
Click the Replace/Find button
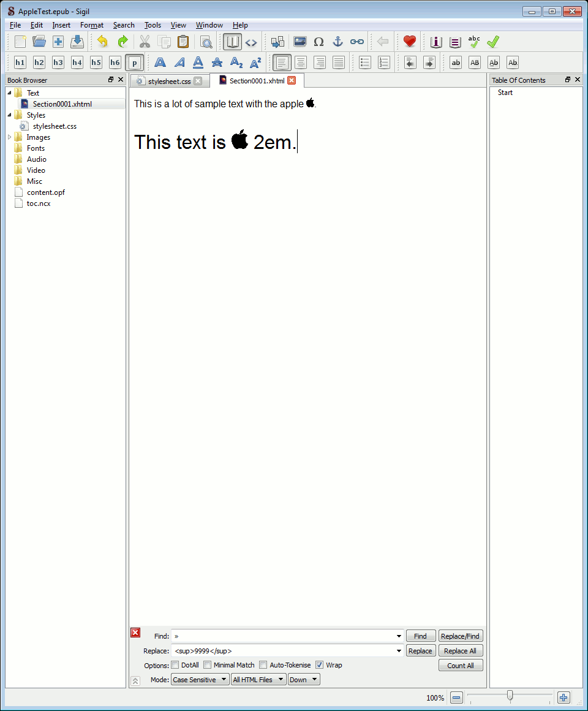[x=460, y=636]
